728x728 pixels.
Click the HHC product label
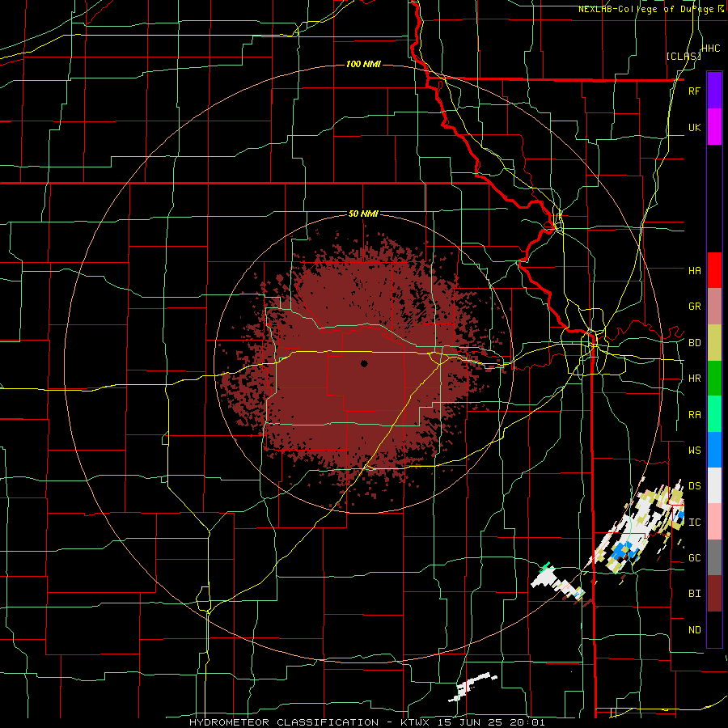[x=710, y=49]
